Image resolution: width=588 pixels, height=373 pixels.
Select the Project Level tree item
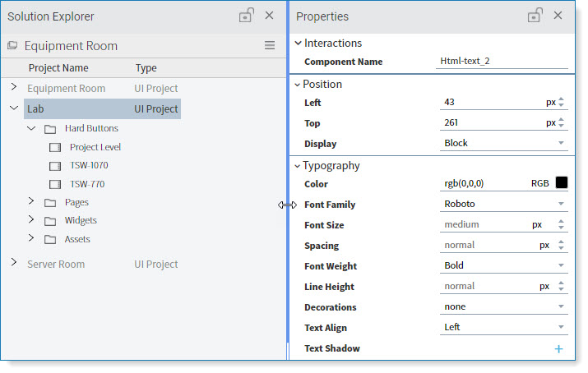(95, 147)
